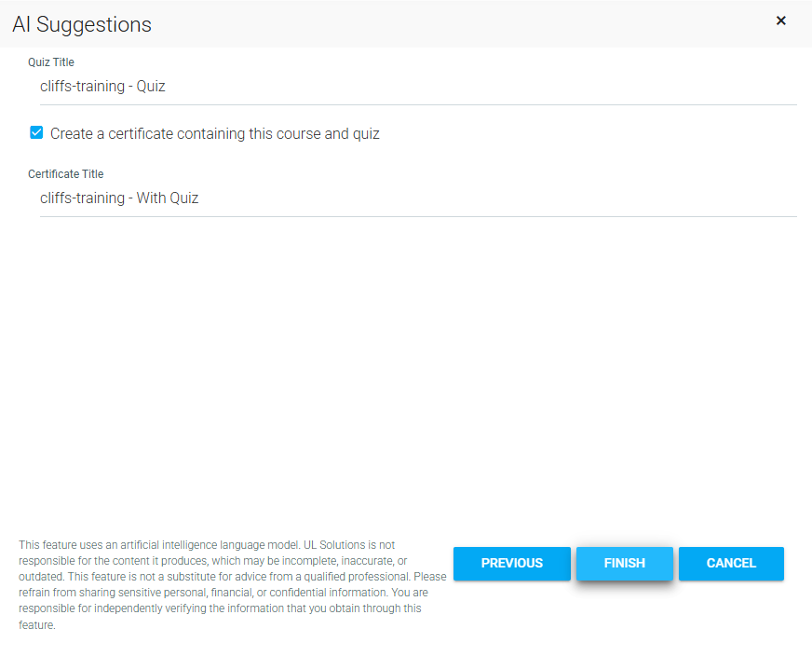Viewport: 812px width, 656px height.
Task: Toggle the create certificate checkbox
Action: [36, 133]
